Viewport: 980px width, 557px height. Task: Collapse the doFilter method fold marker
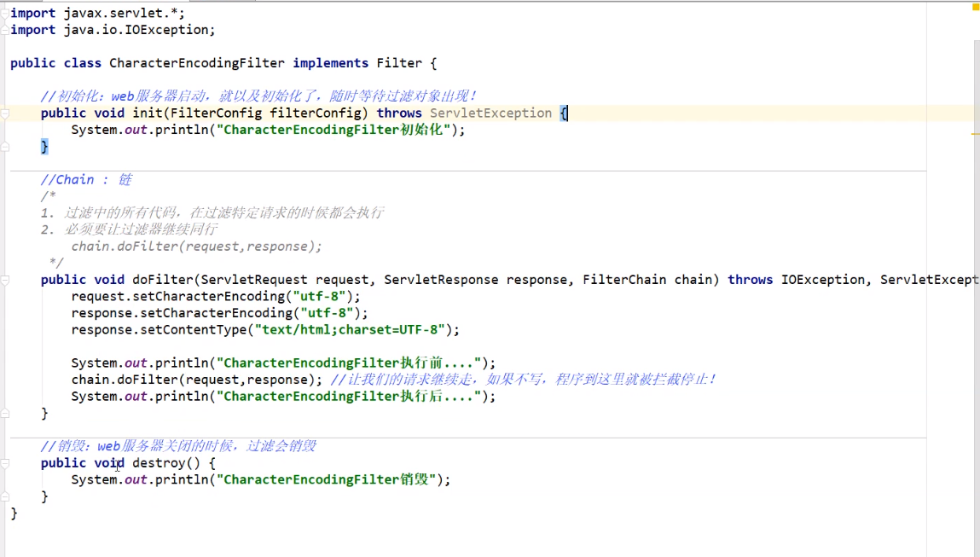click(4, 280)
